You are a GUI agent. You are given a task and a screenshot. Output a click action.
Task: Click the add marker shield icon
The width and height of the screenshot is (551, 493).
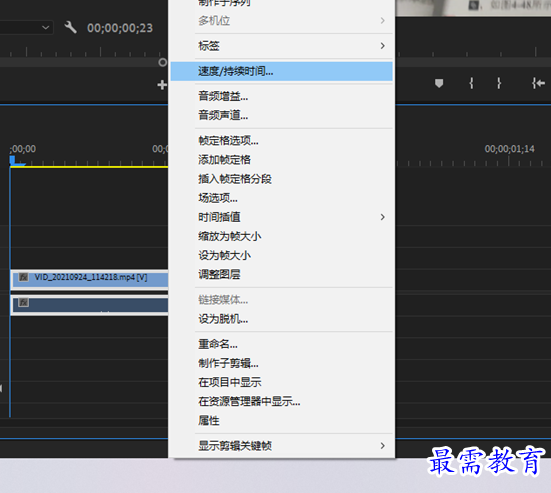[x=439, y=84]
